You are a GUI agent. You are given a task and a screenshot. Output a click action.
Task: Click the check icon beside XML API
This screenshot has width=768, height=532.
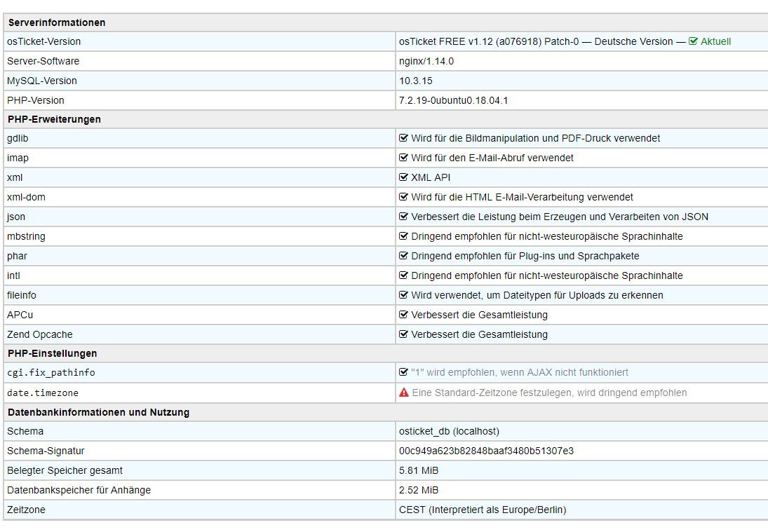(x=403, y=177)
